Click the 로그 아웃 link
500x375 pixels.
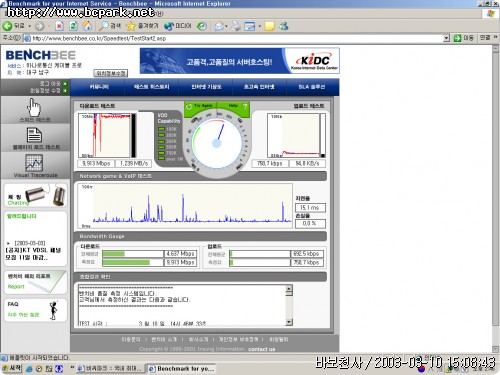tap(51, 83)
